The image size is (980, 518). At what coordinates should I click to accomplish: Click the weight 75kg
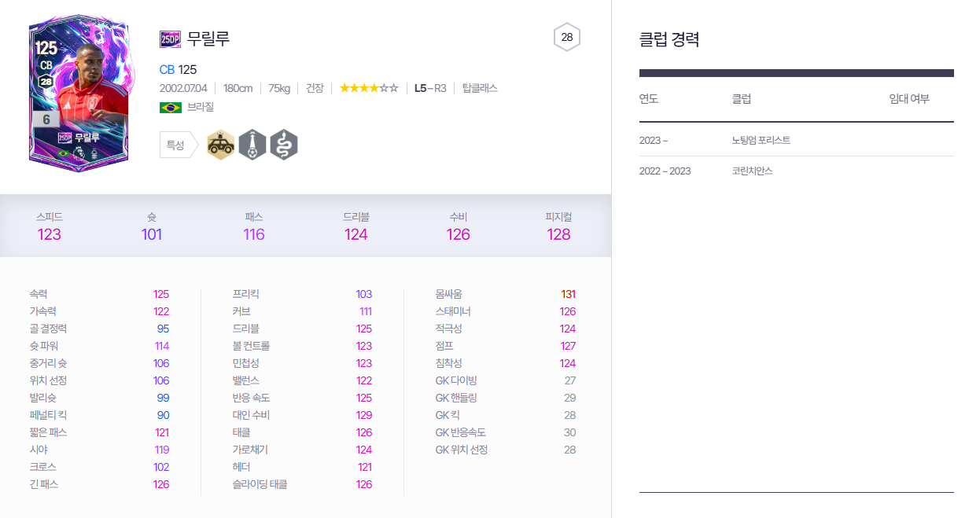279,88
